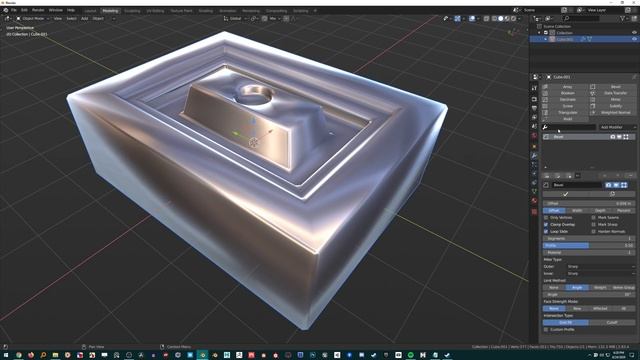This screenshot has height=360, width=640.
Task: Open the viewport Add menu
Action: 84,18
